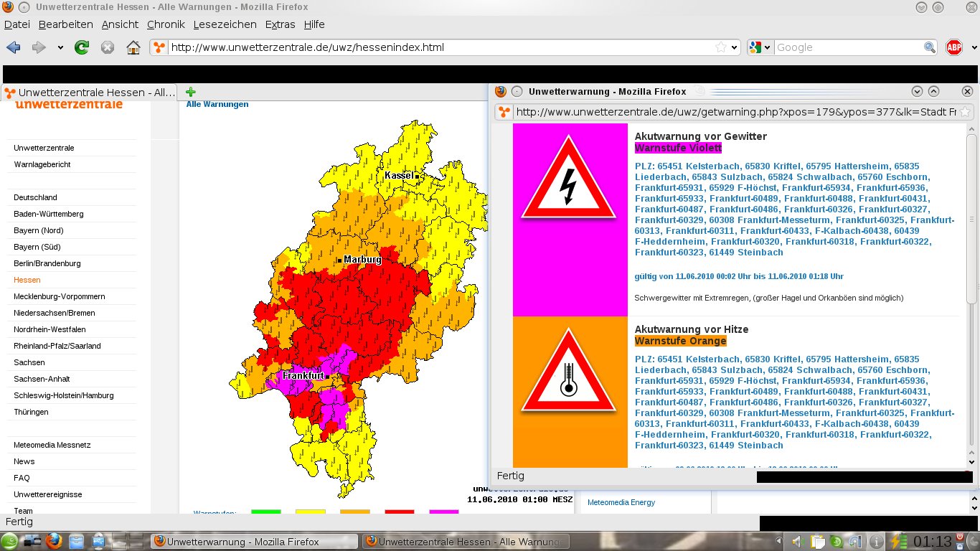Switch to Unwetterwarnung taskbar entry
This screenshot has width=980, height=551.
click(255, 542)
